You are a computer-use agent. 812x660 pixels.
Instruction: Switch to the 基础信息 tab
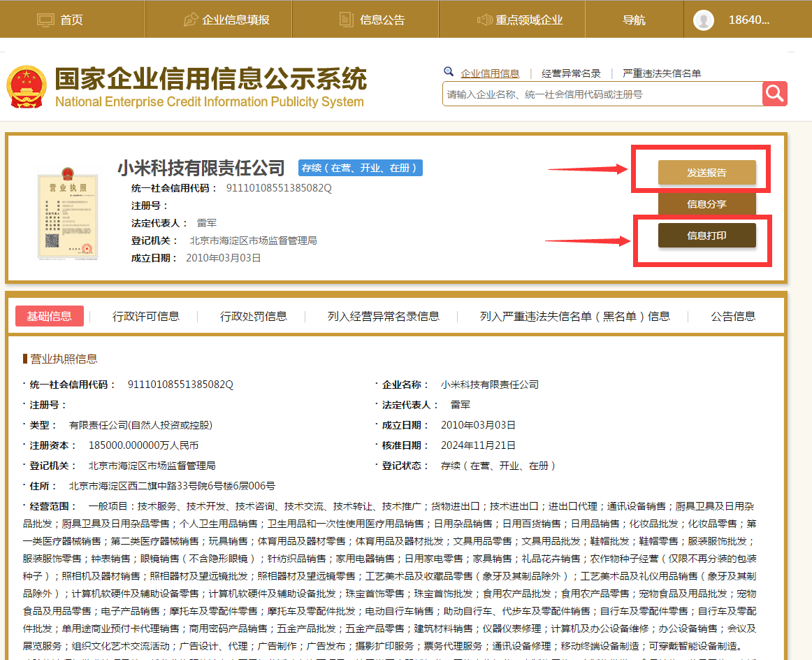point(49,316)
